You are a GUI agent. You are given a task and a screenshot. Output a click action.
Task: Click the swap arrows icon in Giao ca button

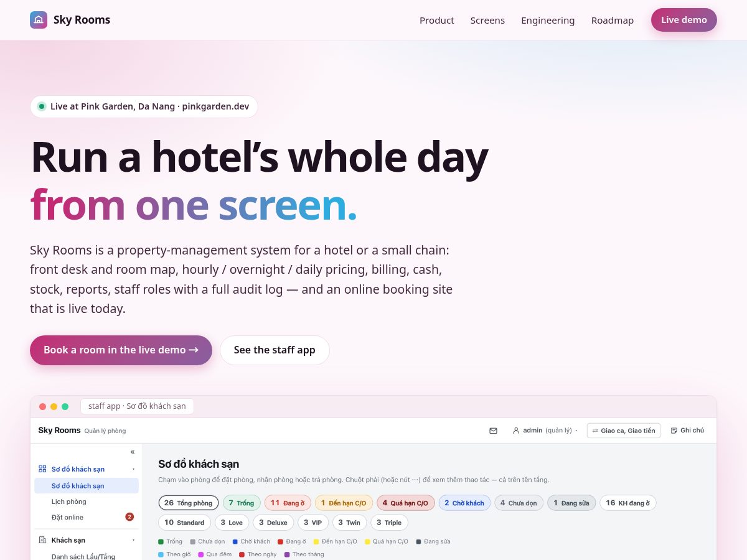(x=595, y=431)
